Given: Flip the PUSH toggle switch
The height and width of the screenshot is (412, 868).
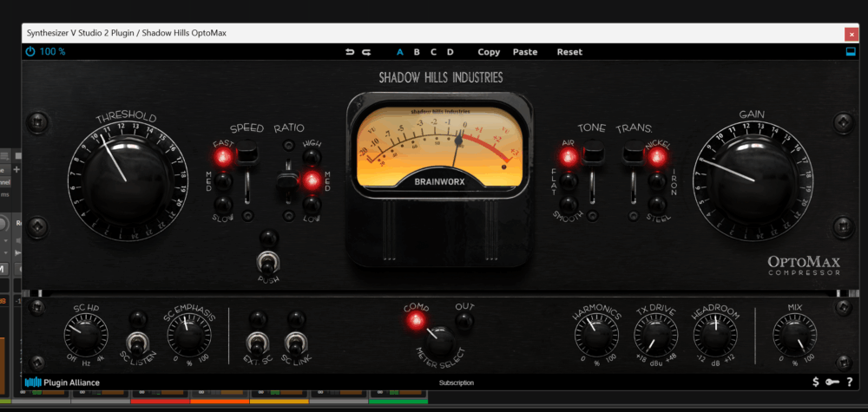Looking at the screenshot, I should click(x=268, y=263).
